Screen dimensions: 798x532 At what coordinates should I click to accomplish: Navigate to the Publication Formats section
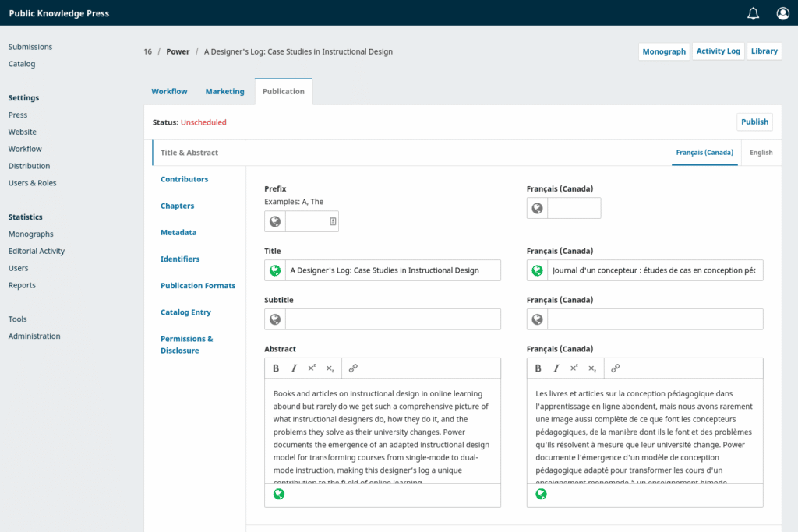point(198,285)
